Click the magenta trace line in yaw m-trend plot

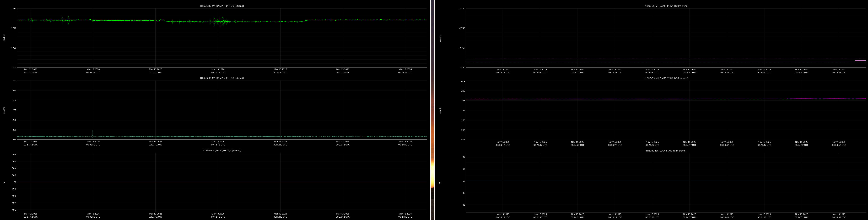665,99
